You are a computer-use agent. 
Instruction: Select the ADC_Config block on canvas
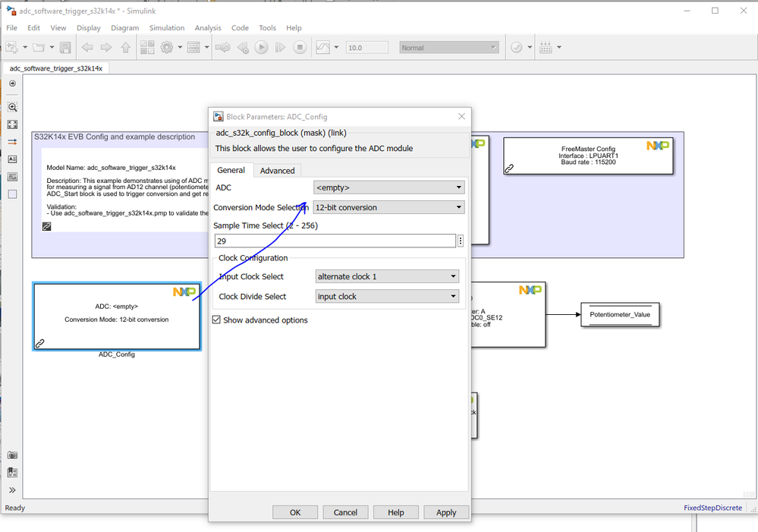pyautogui.click(x=117, y=316)
